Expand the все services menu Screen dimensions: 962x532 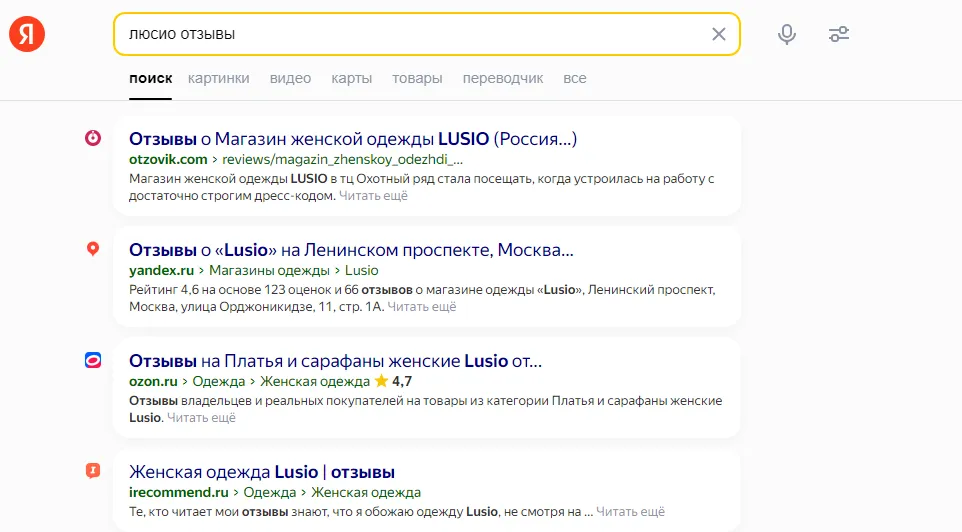575,79
